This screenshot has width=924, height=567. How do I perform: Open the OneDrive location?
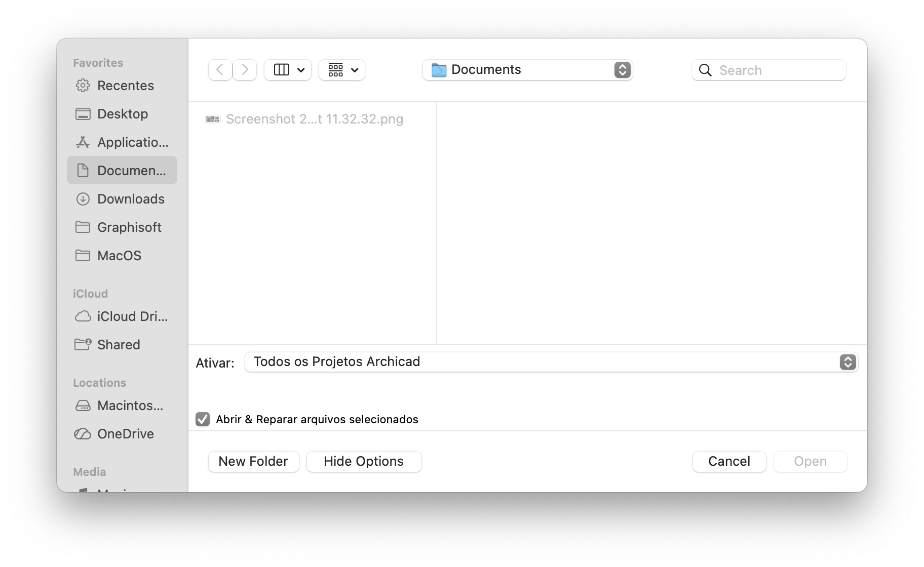122,434
